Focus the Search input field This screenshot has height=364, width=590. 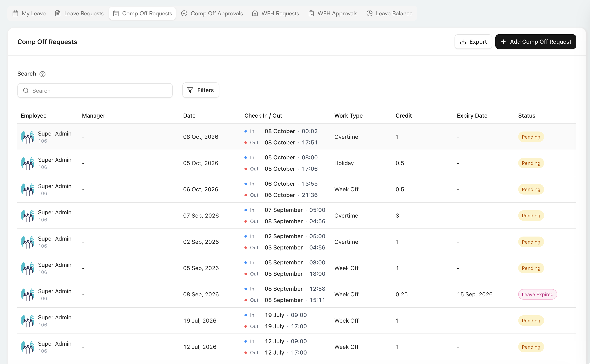[x=95, y=90]
